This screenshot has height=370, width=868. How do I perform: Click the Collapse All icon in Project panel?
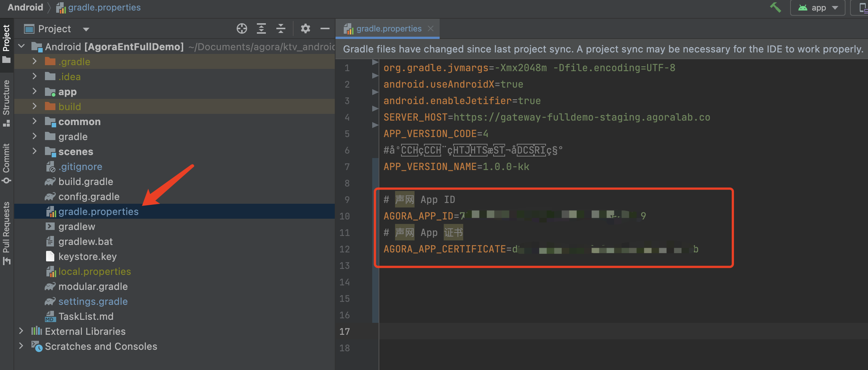click(281, 28)
